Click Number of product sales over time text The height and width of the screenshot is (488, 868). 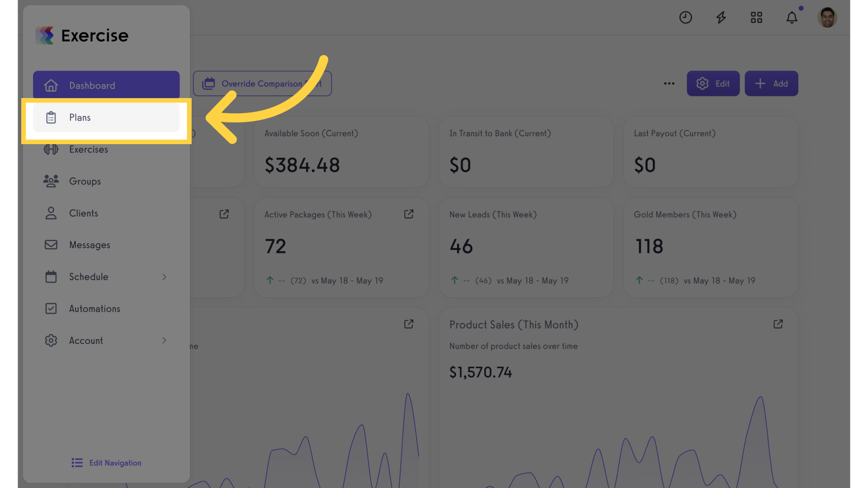pyautogui.click(x=514, y=346)
